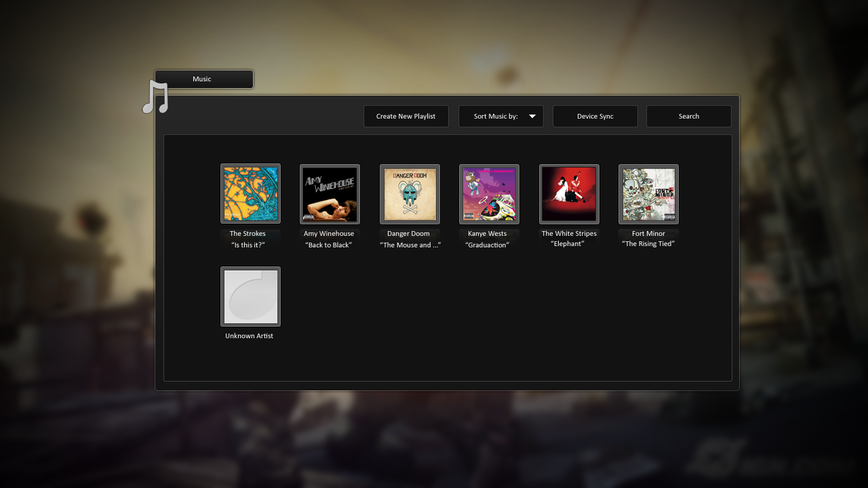Click the "Is this it?" album title
The image size is (868, 488).
(248, 245)
